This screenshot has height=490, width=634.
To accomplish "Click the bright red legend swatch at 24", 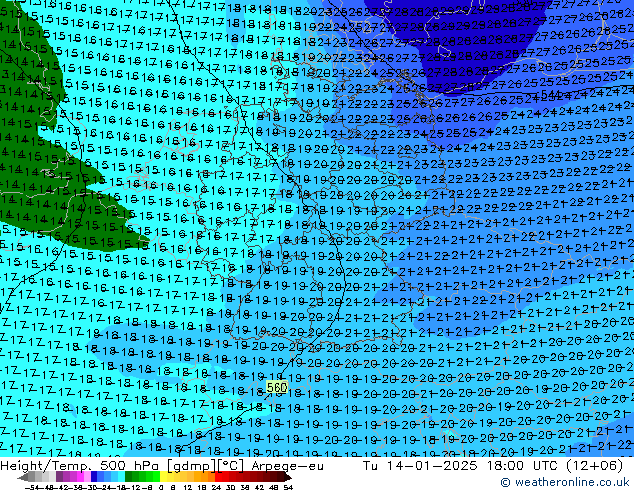I will pyautogui.click(x=218, y=477).
